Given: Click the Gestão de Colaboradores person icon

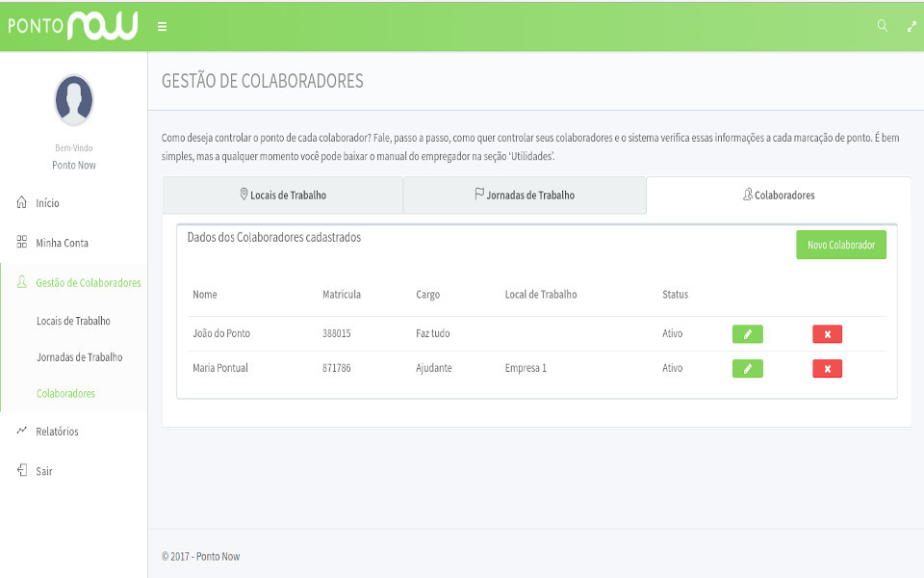Looking at the screenshot, I should point(22,282).
